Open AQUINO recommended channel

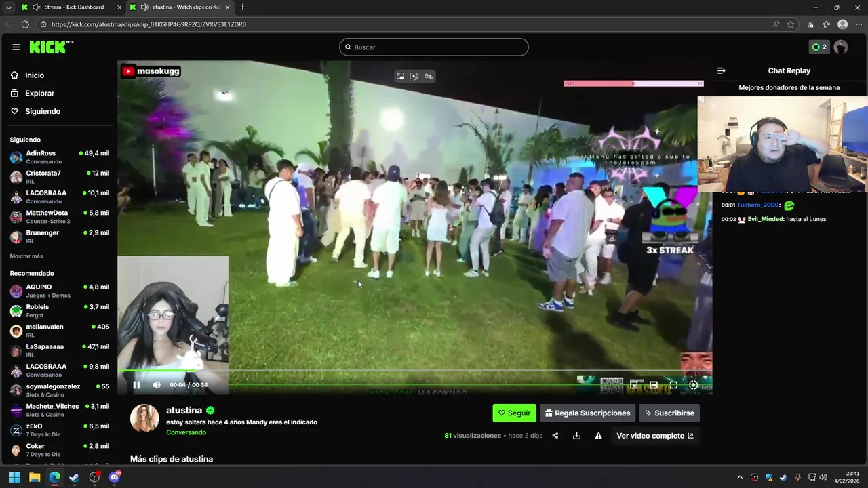pos(60,291)
